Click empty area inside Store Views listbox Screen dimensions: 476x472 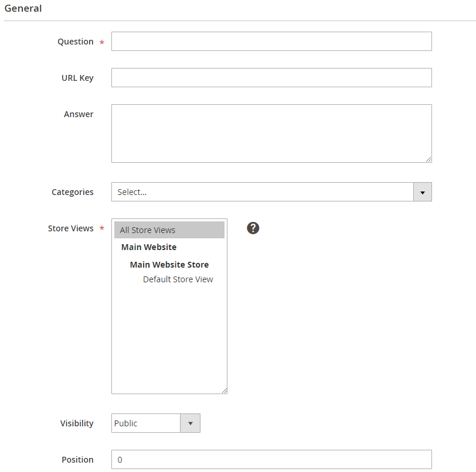169,340
